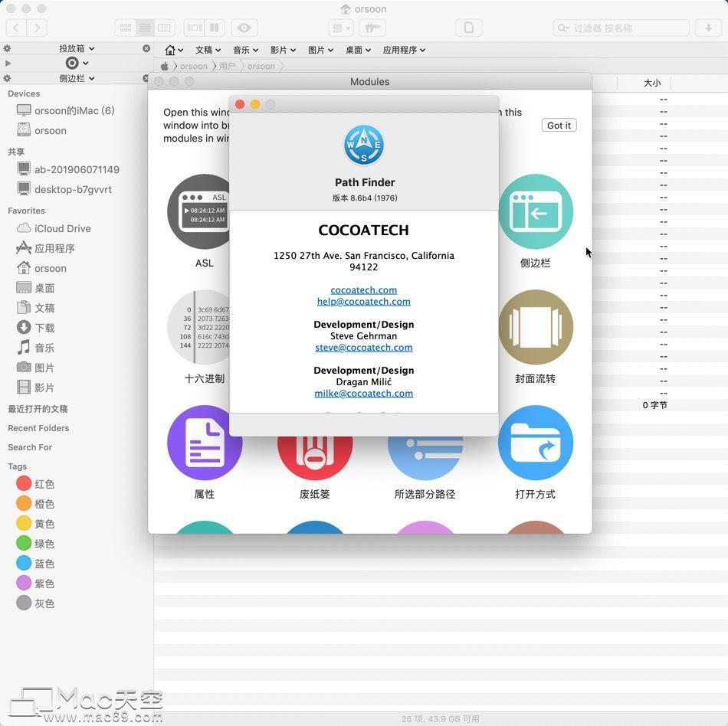
Task: Switch to list view in toolbar
Action: pos(145,28)
